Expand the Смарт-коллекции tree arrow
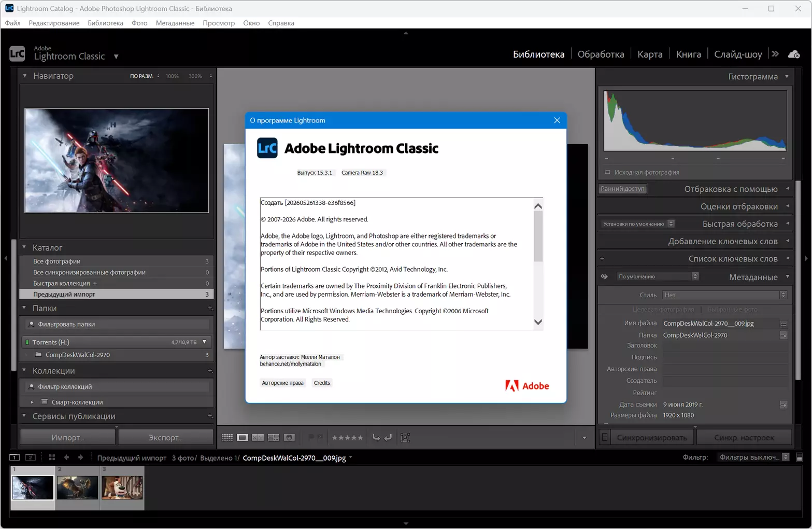Viewport: 812px width, 529px height. [32, 402]
